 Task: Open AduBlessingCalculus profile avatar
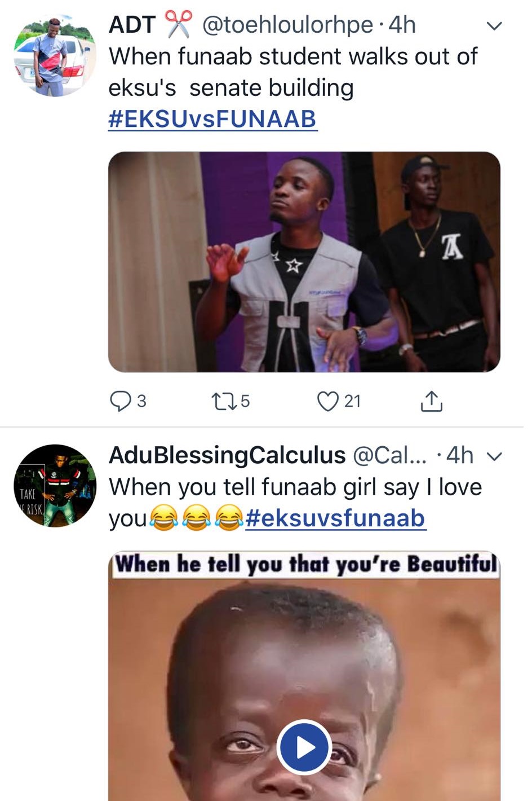55,486
